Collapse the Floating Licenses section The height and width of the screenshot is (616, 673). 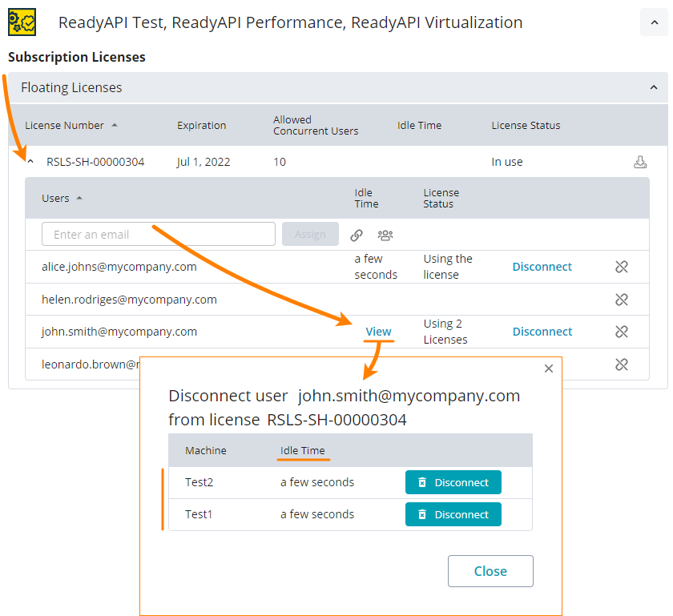tap(654, 87)
